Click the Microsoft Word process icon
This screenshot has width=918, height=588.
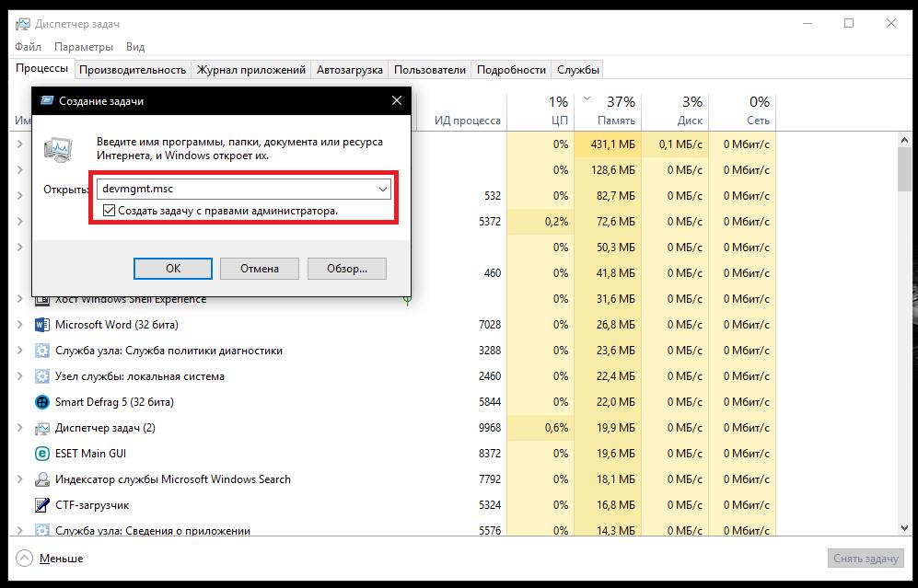42,325
